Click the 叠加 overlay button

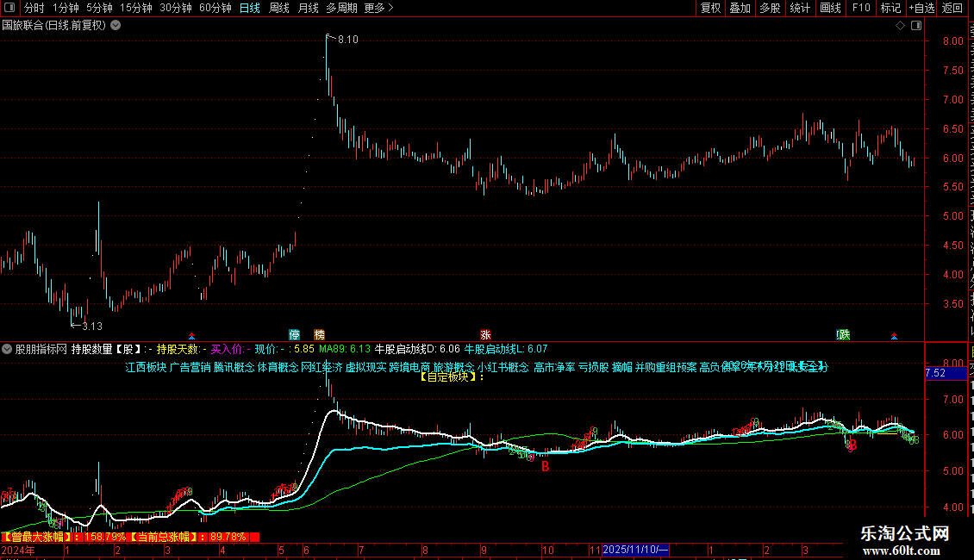(x=740, y=8)
